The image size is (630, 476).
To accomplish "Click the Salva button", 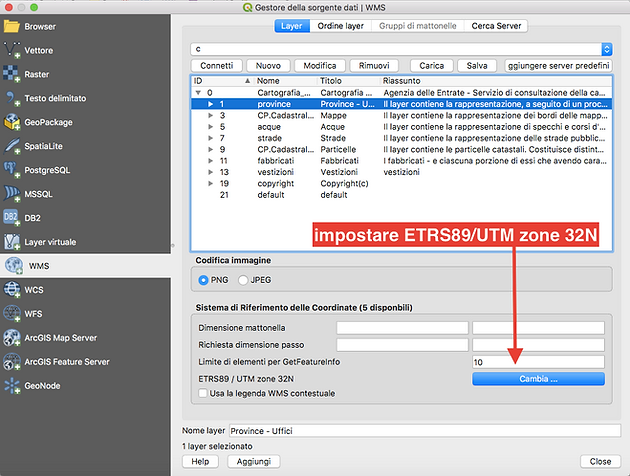I will [x=477, y=65].
